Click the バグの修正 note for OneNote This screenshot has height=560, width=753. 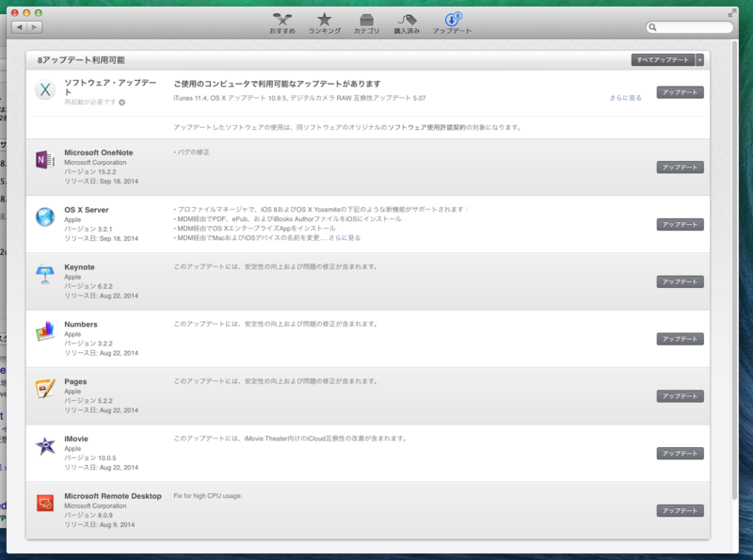192,152
